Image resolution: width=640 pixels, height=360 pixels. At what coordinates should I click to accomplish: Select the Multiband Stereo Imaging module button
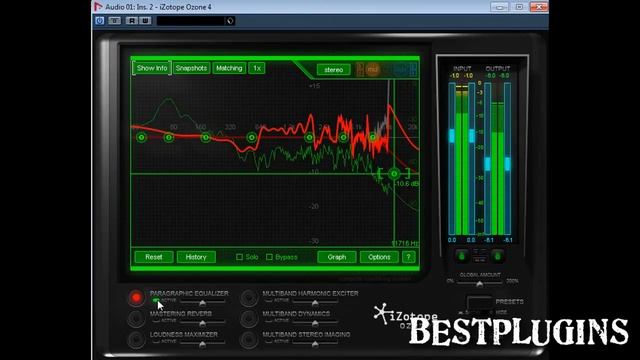pos(249,339)
